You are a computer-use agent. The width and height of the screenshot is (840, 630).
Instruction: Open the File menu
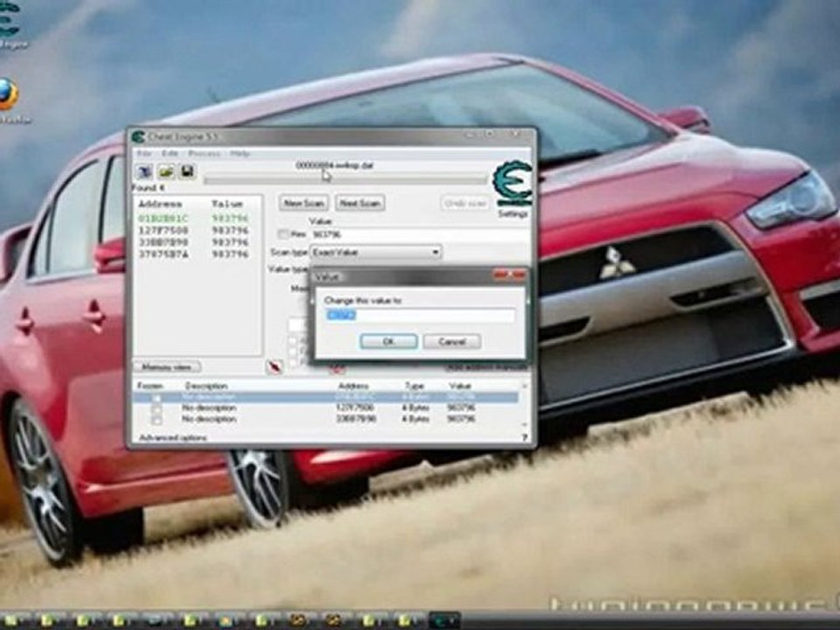pyautogui.click(x=144, y=153)
